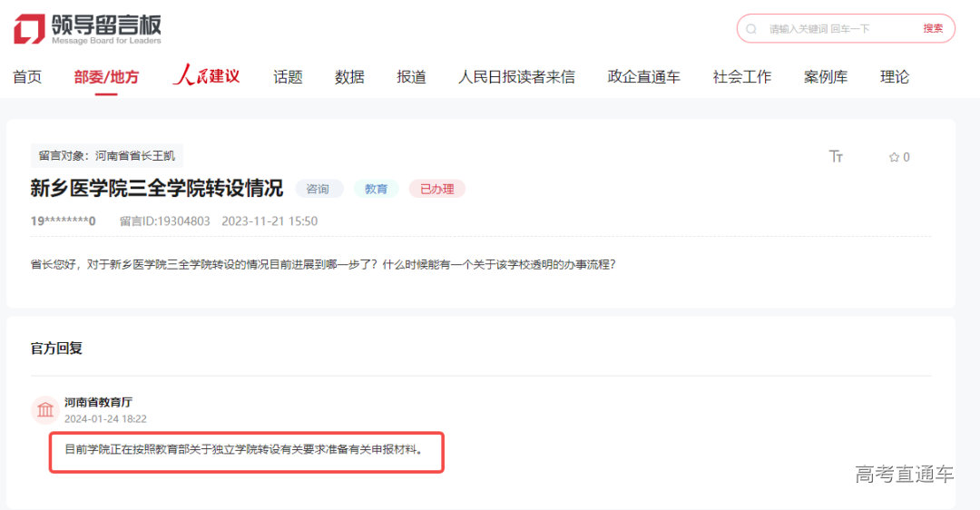Open the 话题 topics menu item
980x510 pixels.
click(x=288, y=77)
